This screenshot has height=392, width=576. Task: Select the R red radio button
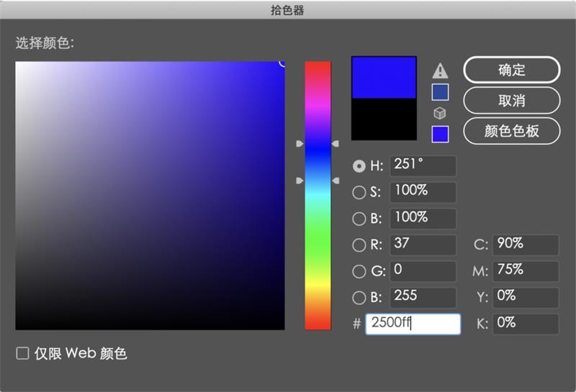pyautogui.click(x=359, y=245)
